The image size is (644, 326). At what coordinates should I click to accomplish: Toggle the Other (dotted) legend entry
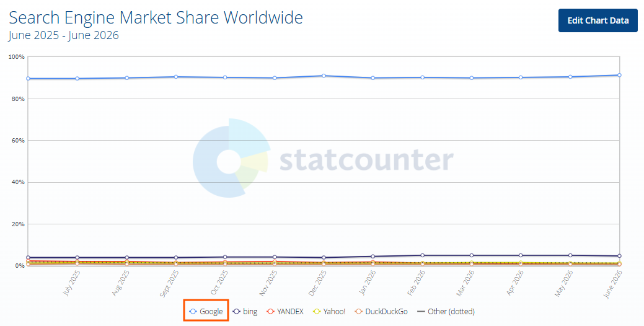click(x=446, y=311)
